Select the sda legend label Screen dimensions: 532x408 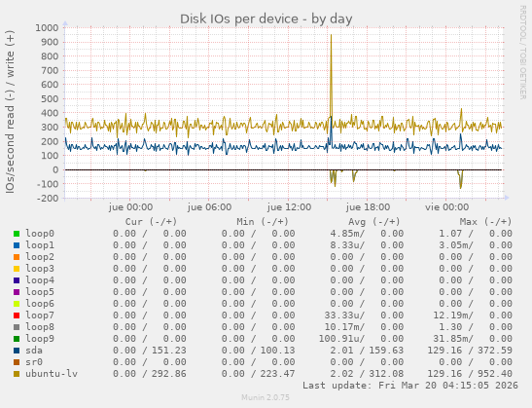tap(34, 351)
